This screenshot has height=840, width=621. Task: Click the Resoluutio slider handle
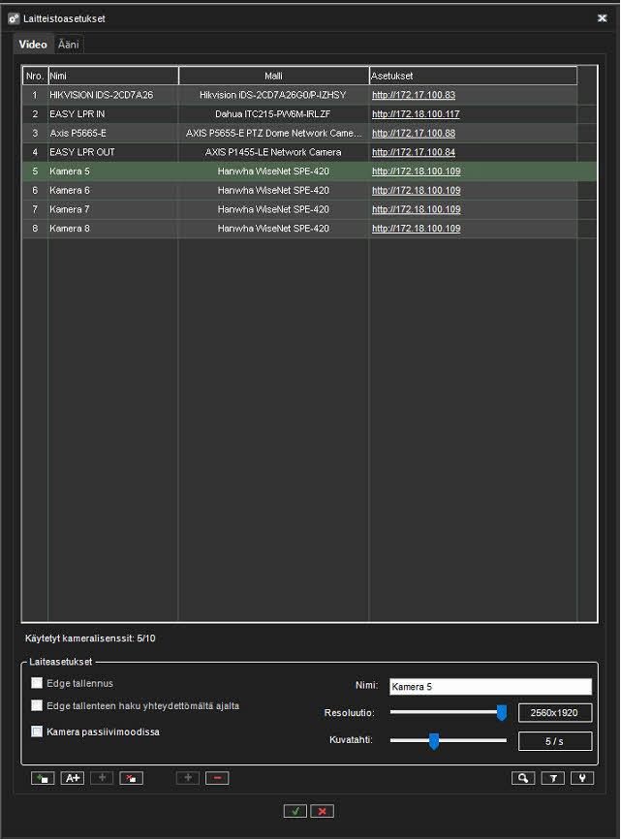[502, 713]
